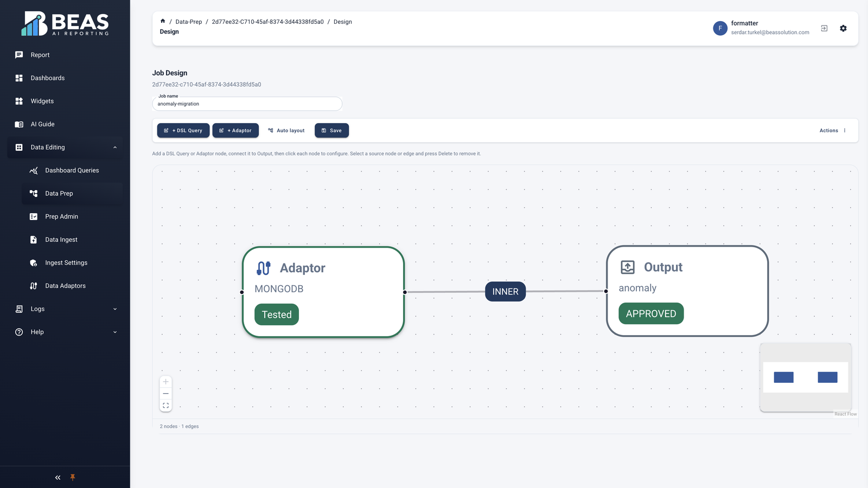Add an Adaptor node
The width and height of the screenshot is (868, 488).
pos(235,131)
